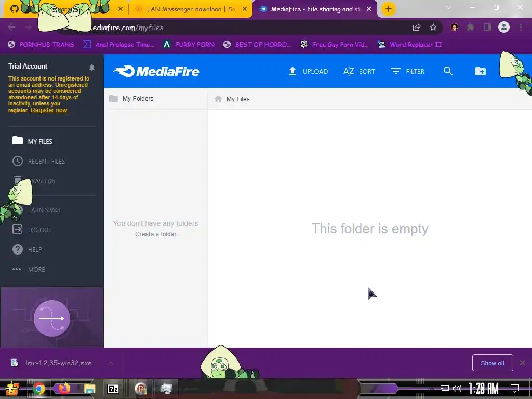Click the MediaFire logo

point(156,71)
